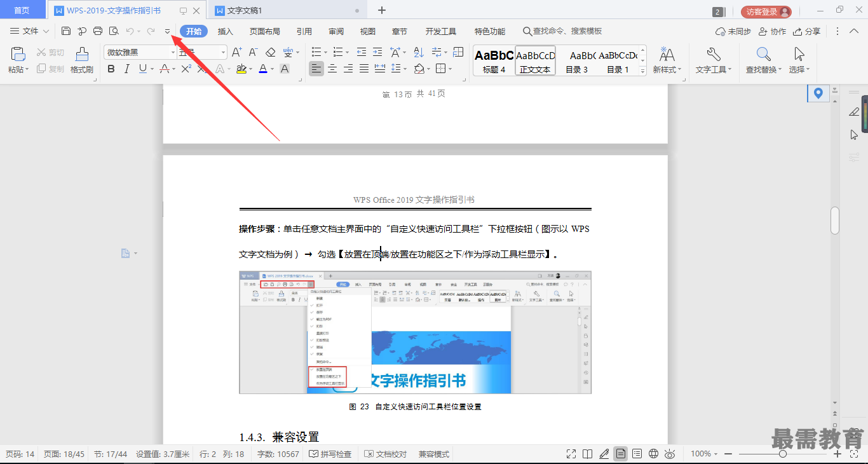Decrease paragraph indent
868x464 pixels.
362,52
